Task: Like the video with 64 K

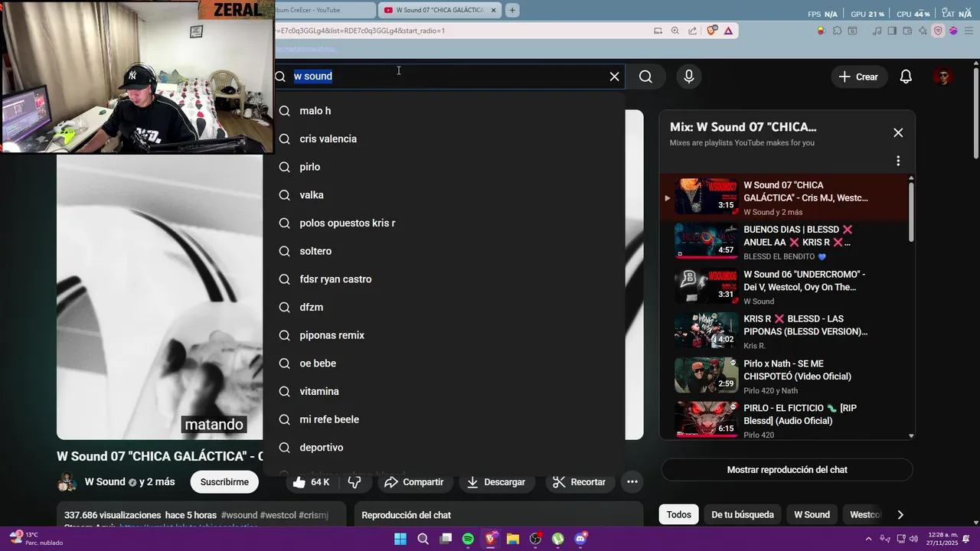Action: pyautogui.click(x=312, y=482)
